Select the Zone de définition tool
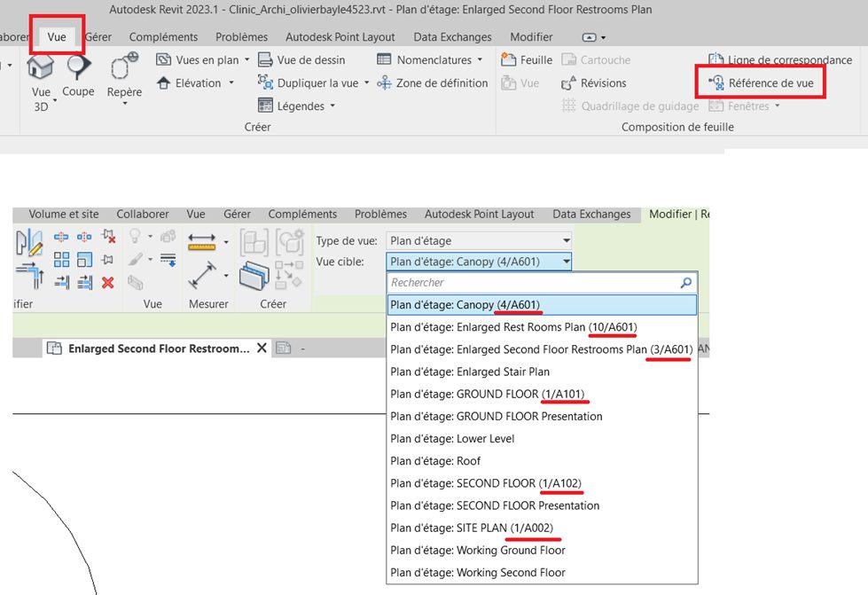The height and width of the screenshot is (595, 868). [433, 83]
